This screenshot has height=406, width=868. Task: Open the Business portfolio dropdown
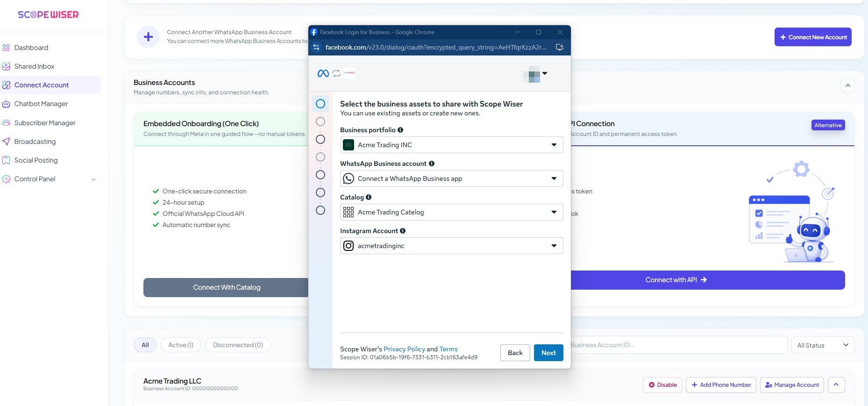click(452, 145)
